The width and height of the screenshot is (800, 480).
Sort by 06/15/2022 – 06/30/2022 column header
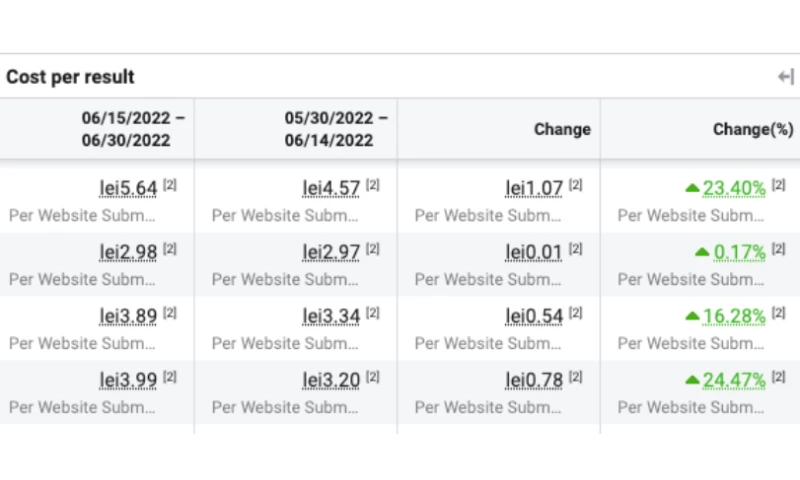click(x=134, y=129)
